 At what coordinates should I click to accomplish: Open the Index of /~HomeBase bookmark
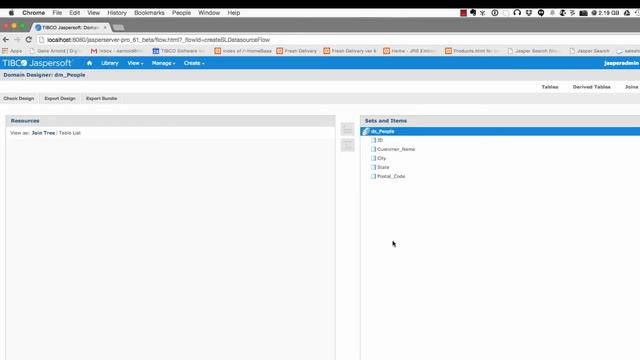tap(243, 51)
